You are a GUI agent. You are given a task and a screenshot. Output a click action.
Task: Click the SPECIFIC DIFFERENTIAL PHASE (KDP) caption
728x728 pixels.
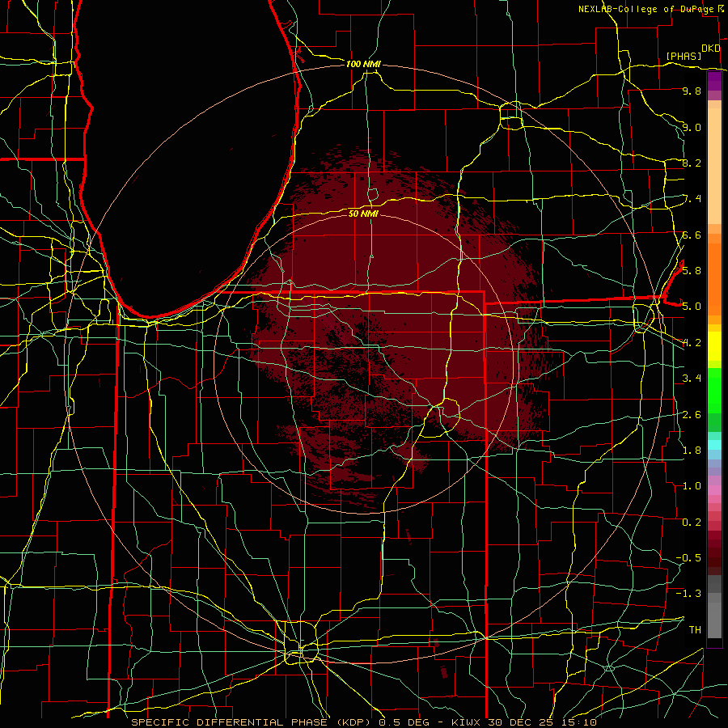click(x=252, y=722)
